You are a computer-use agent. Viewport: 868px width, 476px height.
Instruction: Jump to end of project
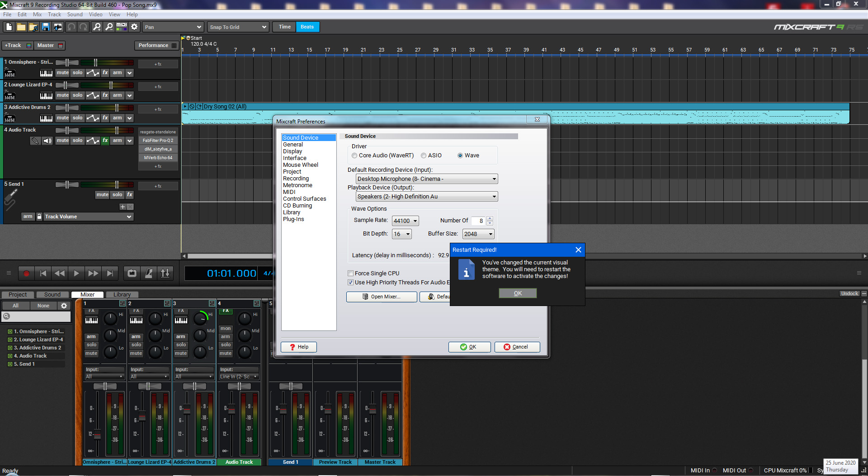(x=110, y=273)
